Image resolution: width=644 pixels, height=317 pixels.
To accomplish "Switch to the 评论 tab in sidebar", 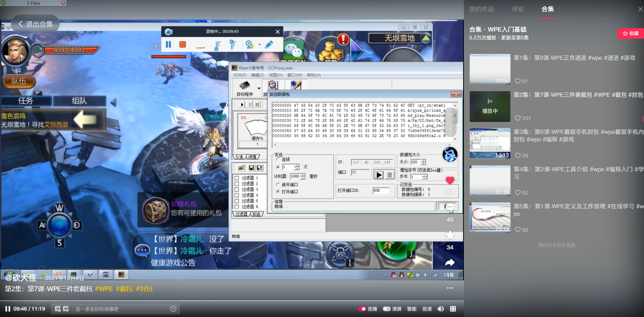I will pyautogui.click(x=518, y=9).
